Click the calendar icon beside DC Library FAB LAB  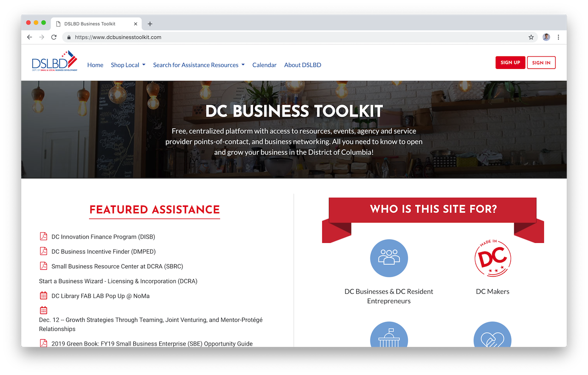(x=43, y=295)
